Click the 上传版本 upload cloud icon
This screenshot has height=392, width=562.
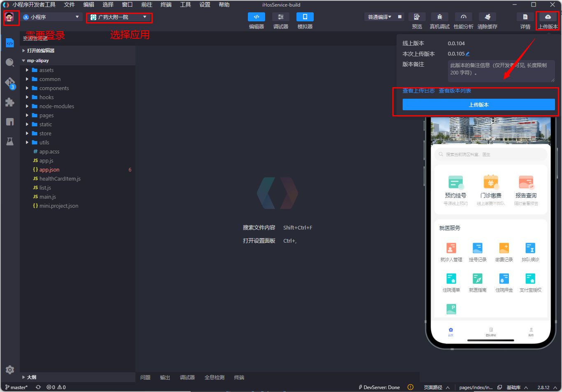pos(548,17)
